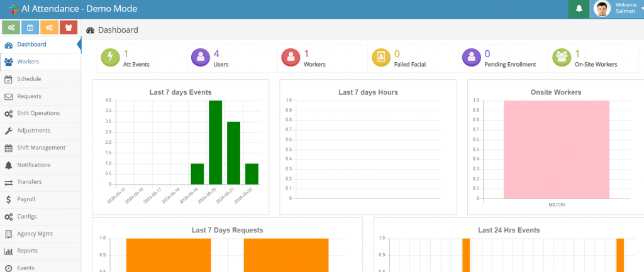This screenshot has height=272, width=644.
Task: Click the yellow Failed Facial icon
Action: [x=380, y=58]
